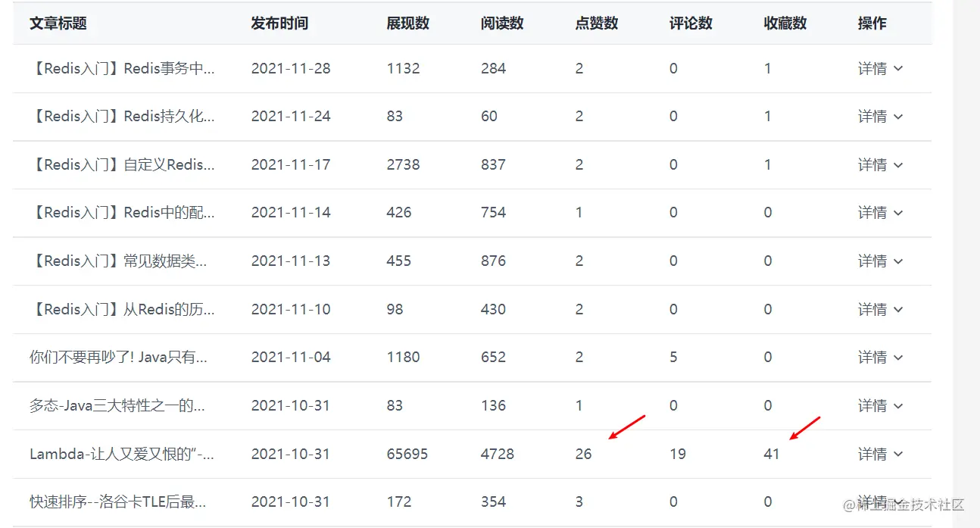The image size is (980, 528).
Task: Click the 点赞数 column header
Action: point(597,23)
